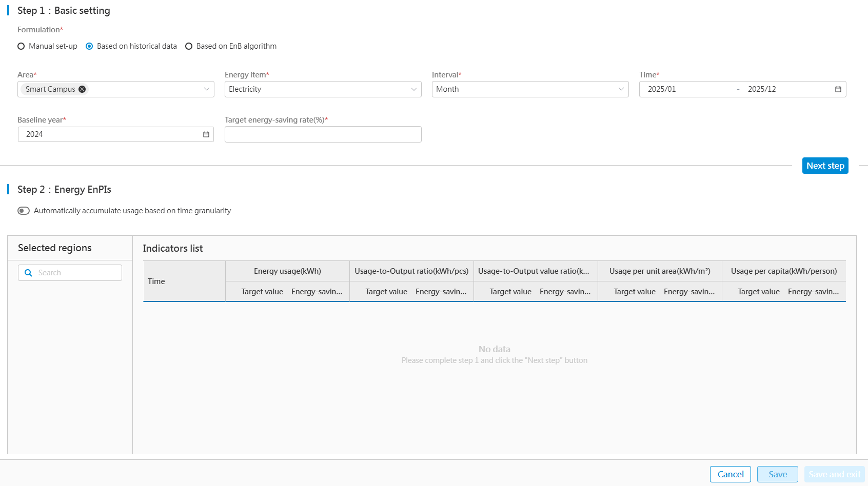This screenshot has height=486, width=868.
Task: Open the Time range calendar icon
Action: click(838, 89)
